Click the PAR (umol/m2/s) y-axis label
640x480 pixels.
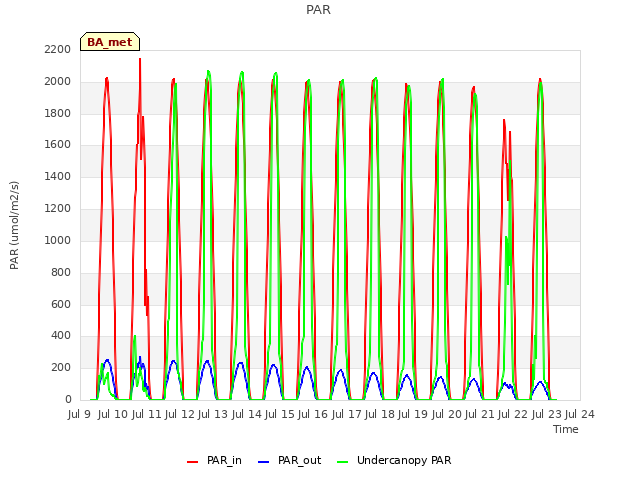pos(14,225)
